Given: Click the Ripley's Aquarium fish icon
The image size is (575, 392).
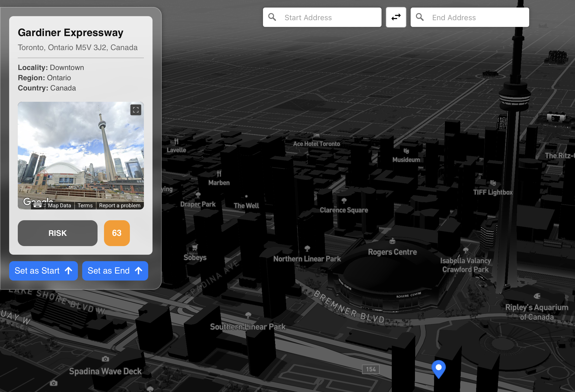Looking at the screenshot, I should 537,296.
